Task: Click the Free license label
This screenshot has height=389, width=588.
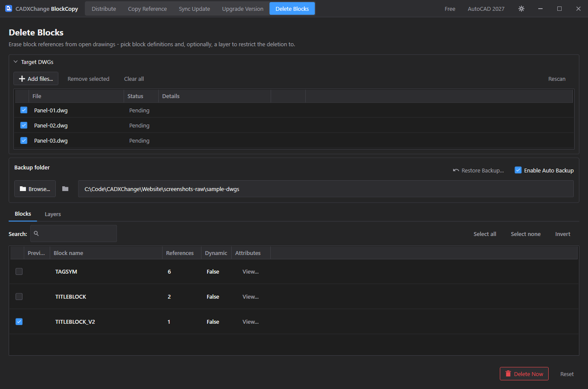Action: pos(450,9)
